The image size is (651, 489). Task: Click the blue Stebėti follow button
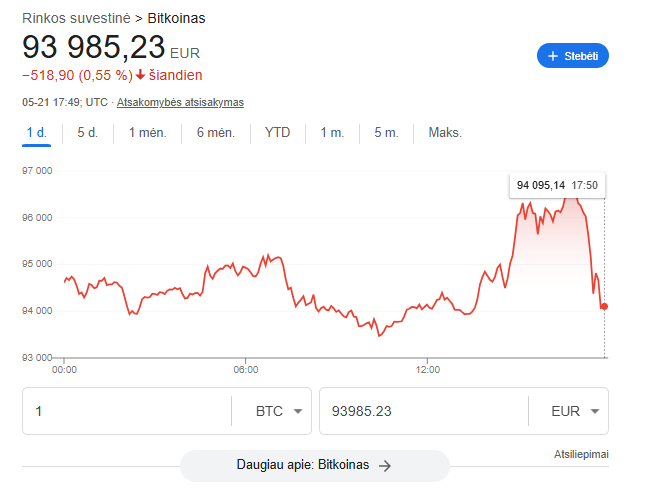(x=573, y=56)
